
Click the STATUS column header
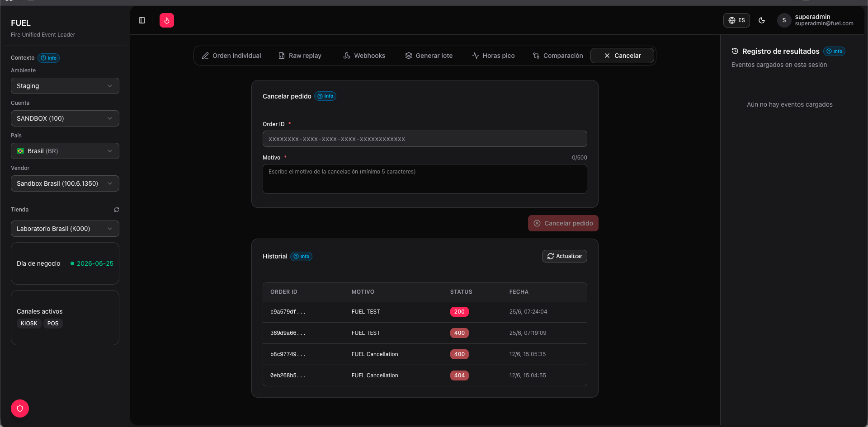tap(461, 292)
